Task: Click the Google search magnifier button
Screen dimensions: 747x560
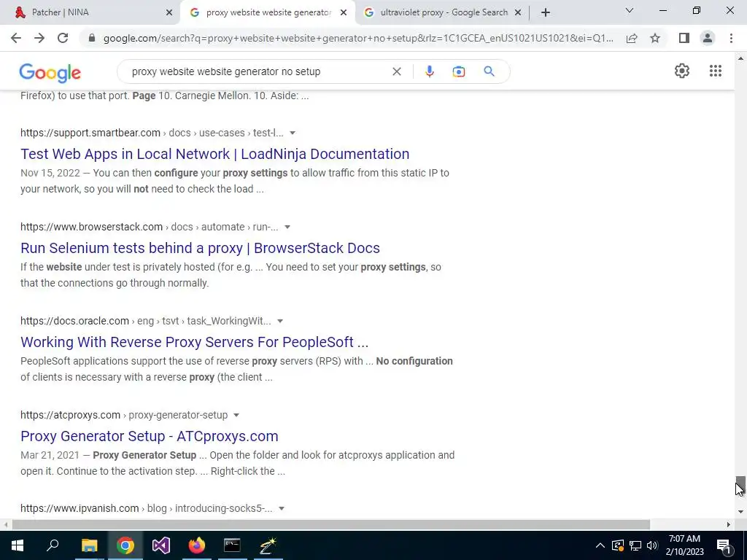Action: tap(489, 71)
